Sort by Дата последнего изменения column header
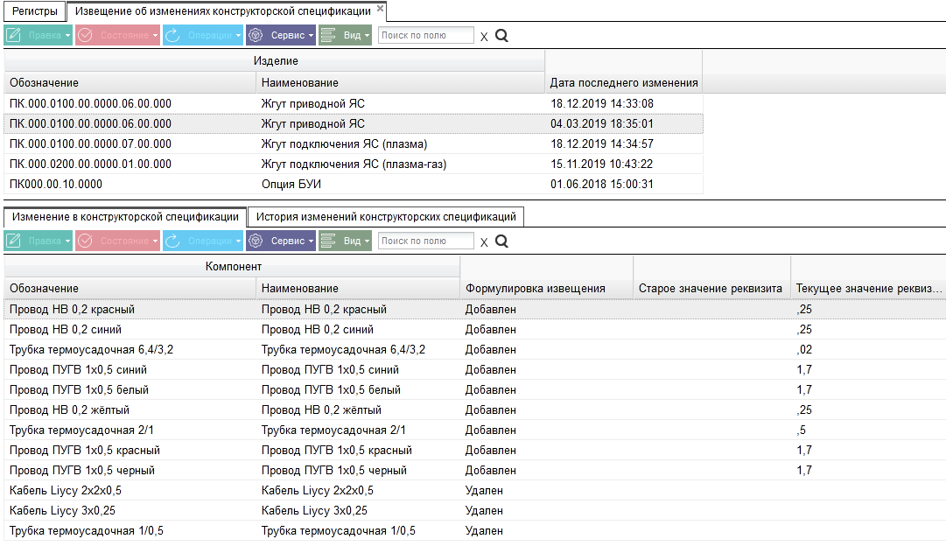This screenshot has height=560, width=946. pyautogui.click(x=624, y=82)
